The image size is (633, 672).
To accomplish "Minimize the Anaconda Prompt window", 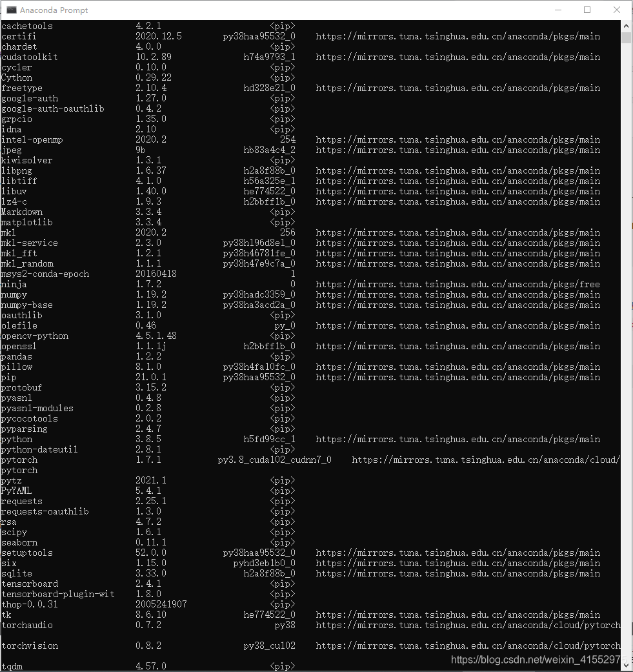I will [558, 10].
